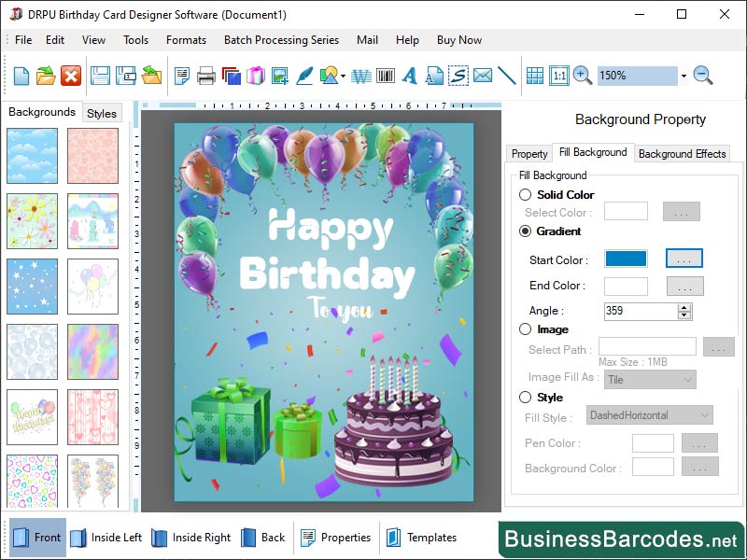
Task: Select the Image fill radio button
Action: pos(525,329)
